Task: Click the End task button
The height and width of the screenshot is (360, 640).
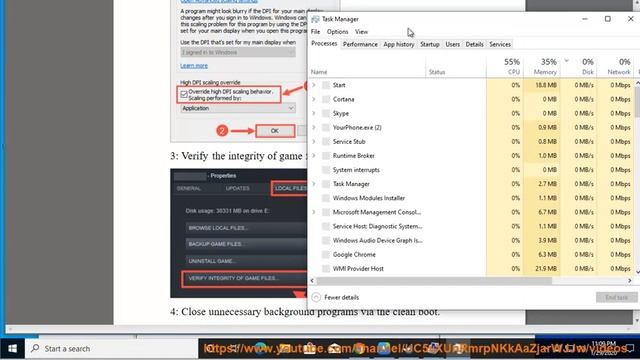Action: point(616,297)
